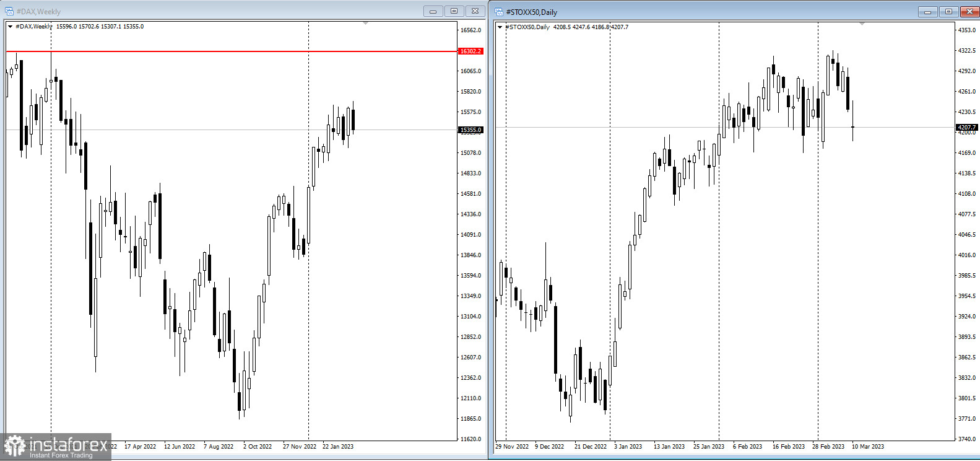Click the 3985.5 level on STOXX50 price axis
This screenshot has width=980, height=461.
[967, 276]
